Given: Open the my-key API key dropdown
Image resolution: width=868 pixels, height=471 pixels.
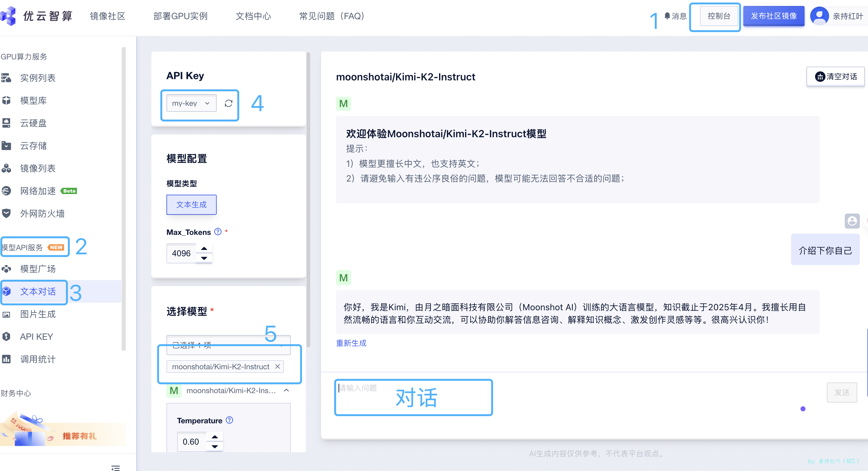Looking at the screenshot, I should tap(191, 103).
